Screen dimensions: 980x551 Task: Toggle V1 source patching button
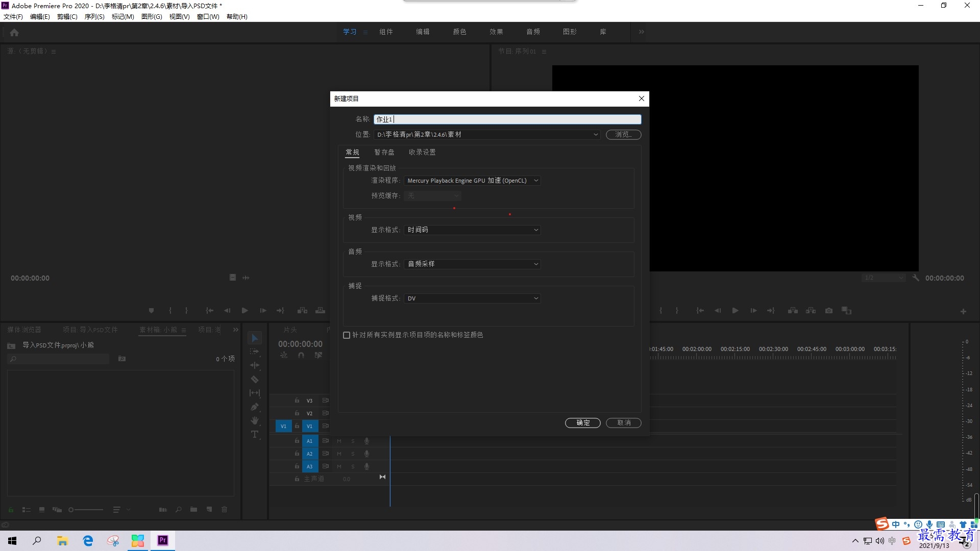pyautogui.click(x=283, y=426)
